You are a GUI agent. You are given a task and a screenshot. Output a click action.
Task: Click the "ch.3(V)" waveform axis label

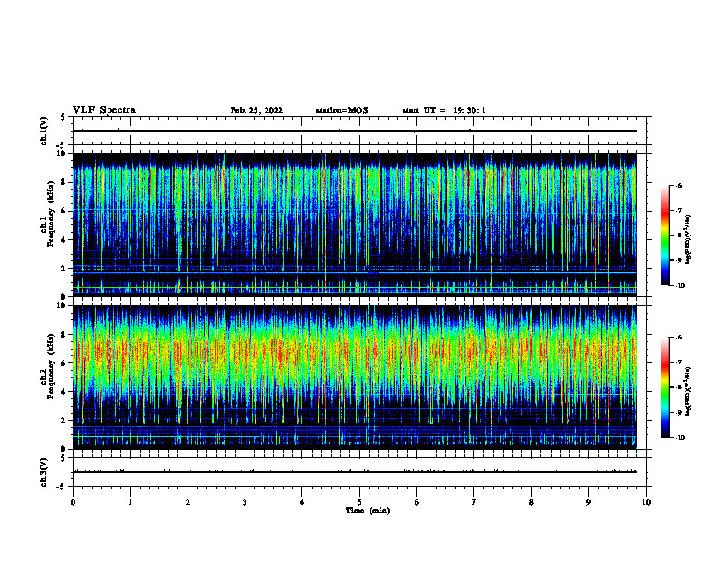click(44, 472)
